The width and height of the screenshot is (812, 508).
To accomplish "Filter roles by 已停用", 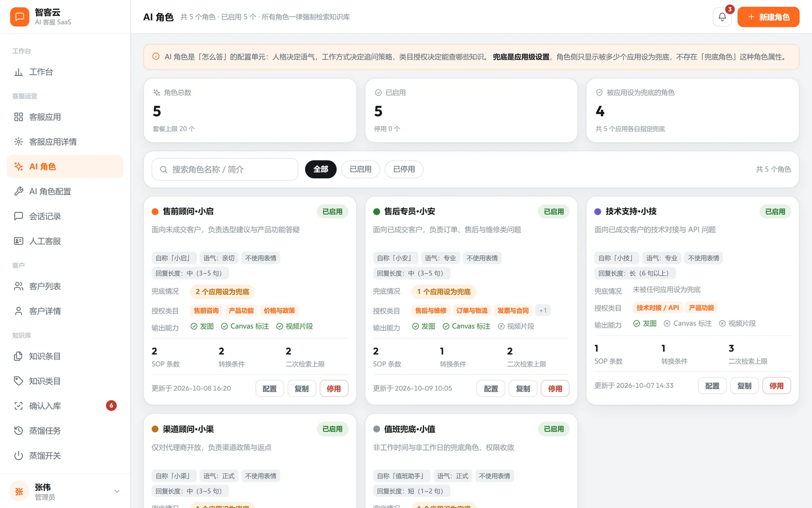I will tap(404, 169).
